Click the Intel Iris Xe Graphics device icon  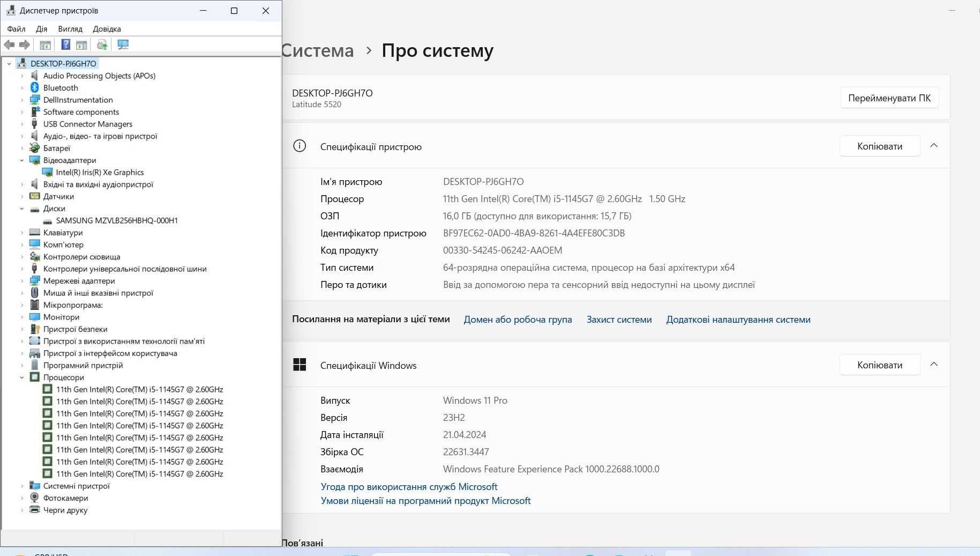click(48, 172)
